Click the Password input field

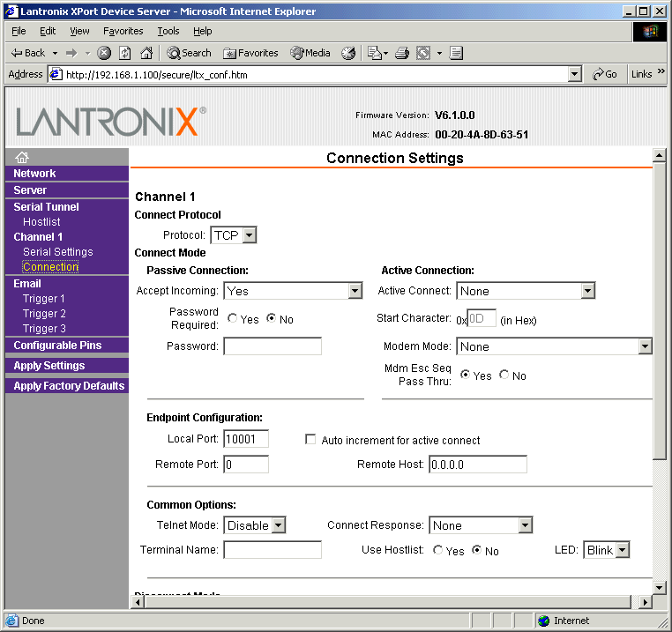click(273, 346)
